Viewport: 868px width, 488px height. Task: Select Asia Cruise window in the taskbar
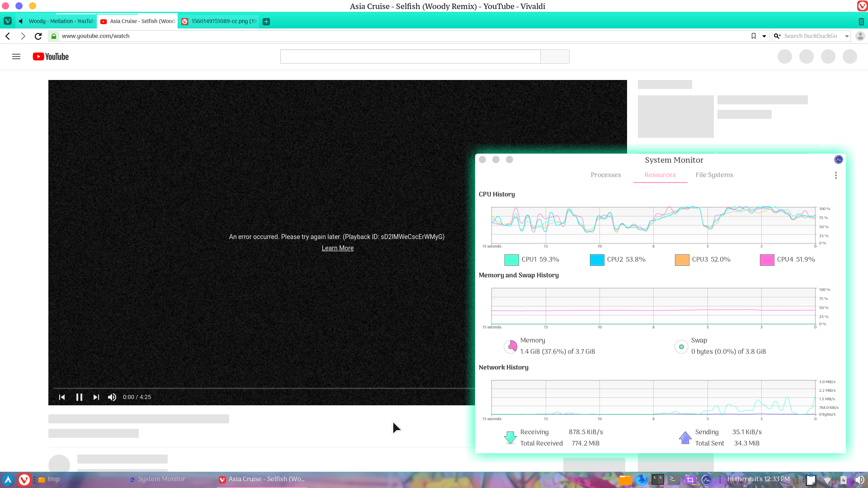[x=262, y=479]
